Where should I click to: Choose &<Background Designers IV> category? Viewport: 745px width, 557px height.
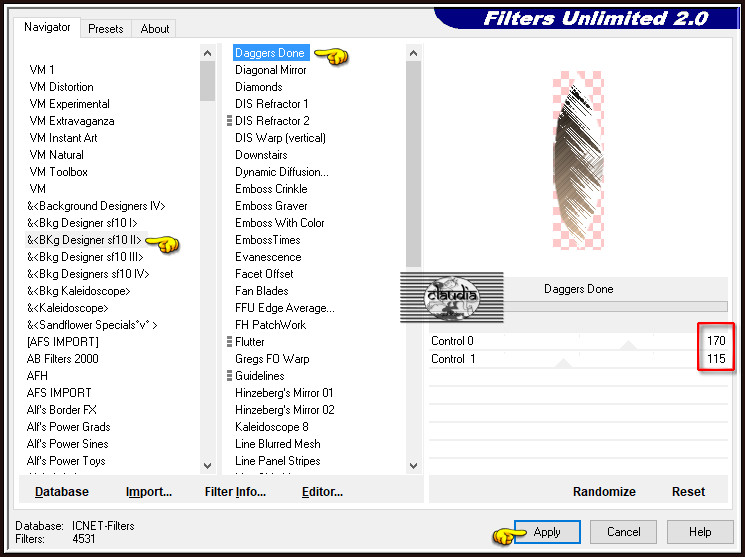coord(96,206)
